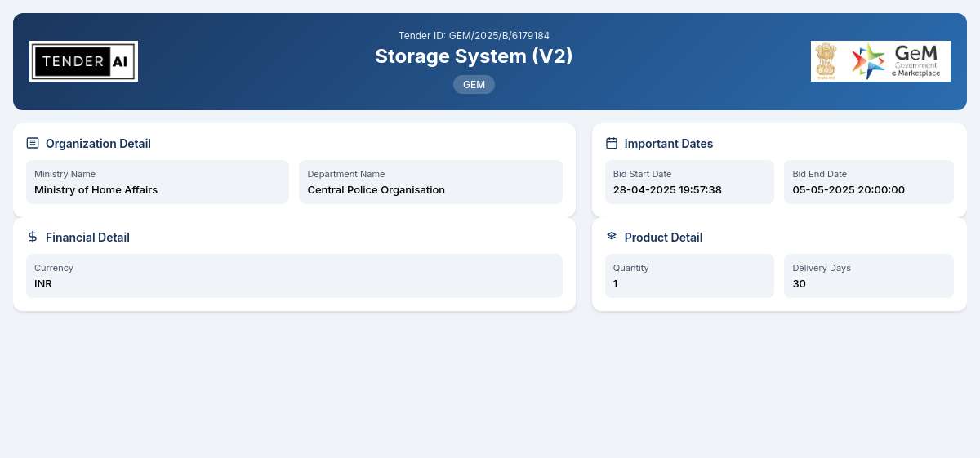The width and height of the screenshot is (980, 458).
Task: Select Ministry of Home Affairs value
Action: 96,190
